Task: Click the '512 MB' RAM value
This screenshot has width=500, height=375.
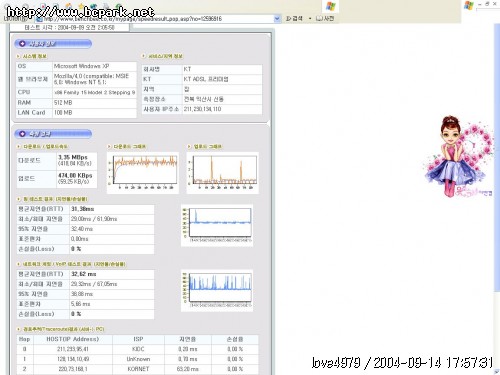Action: point(63,103)
